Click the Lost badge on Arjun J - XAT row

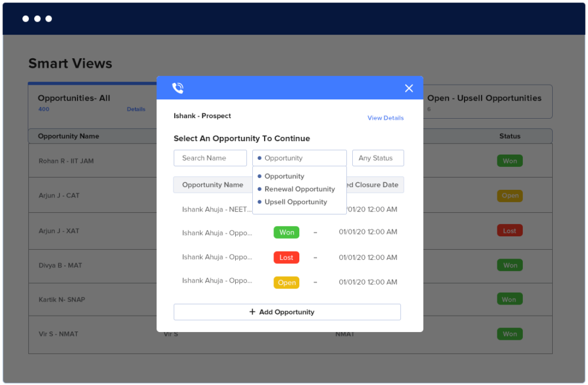(510, 230)
